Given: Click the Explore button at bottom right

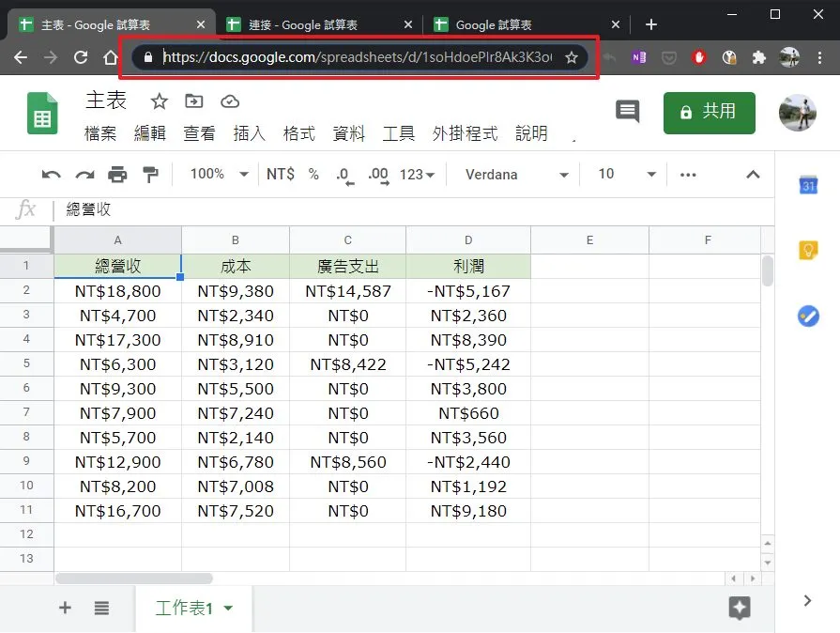Looking at the screenshot, I should coord(740,608).
